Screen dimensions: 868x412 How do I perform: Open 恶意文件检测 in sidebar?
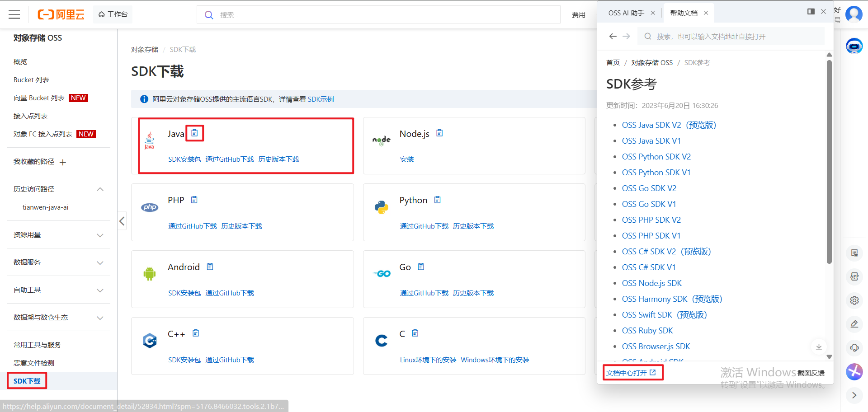(34, 363)
